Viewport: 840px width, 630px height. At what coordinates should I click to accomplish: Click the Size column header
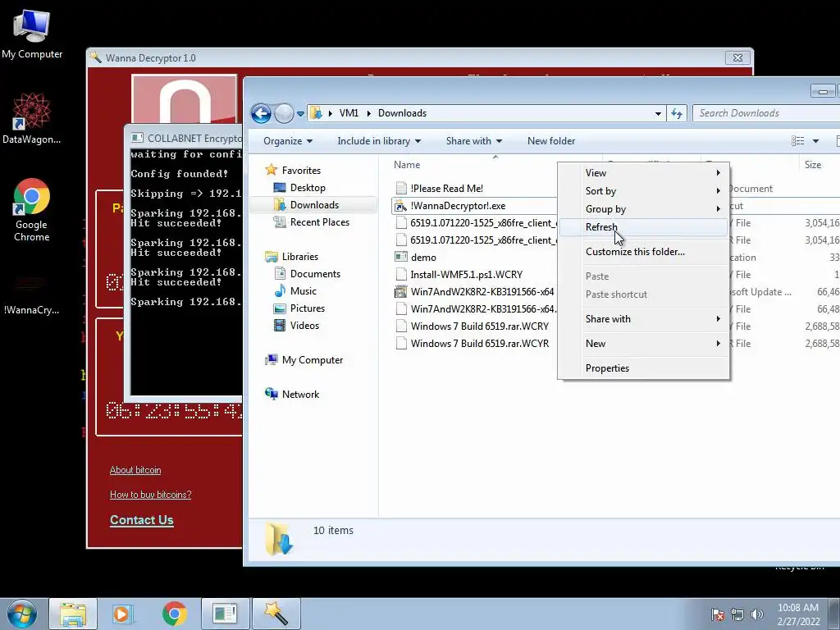(x=813, y=165)
